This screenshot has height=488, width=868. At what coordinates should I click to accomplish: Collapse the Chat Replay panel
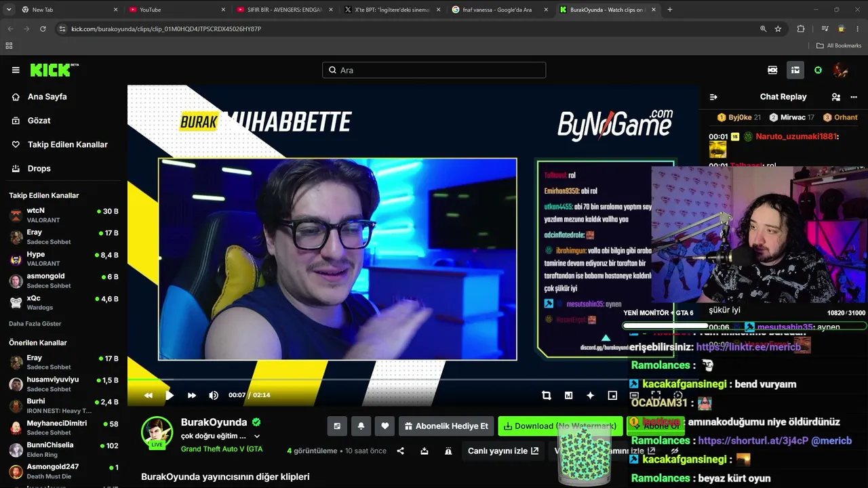point(713,97)
